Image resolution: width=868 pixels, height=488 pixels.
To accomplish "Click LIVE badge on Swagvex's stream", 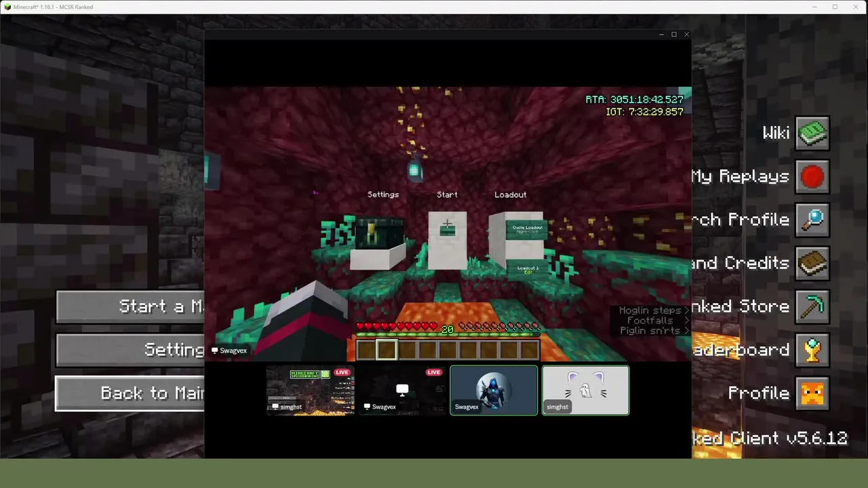I will coord(434,372).
